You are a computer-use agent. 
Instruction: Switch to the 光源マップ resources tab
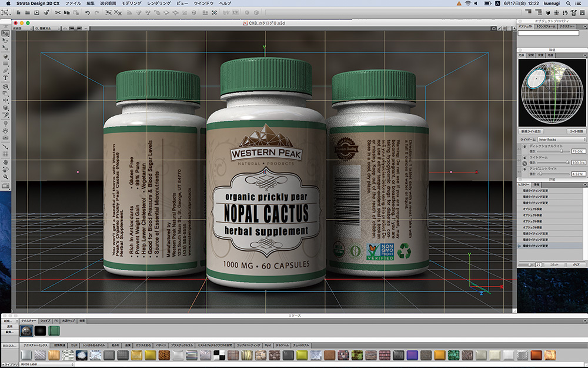(x=68, y=321)
